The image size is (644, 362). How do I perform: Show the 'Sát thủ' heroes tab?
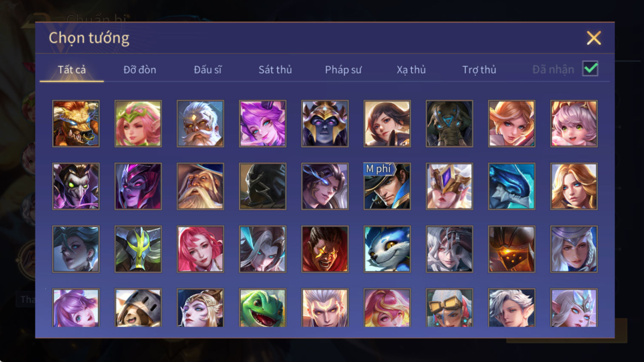(x=275, y=70)
